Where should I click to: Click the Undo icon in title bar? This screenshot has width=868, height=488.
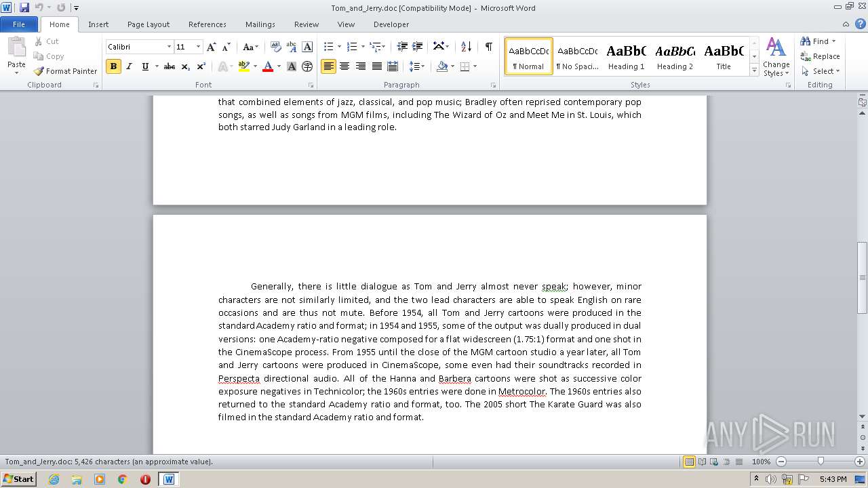[x=39, y=7]
